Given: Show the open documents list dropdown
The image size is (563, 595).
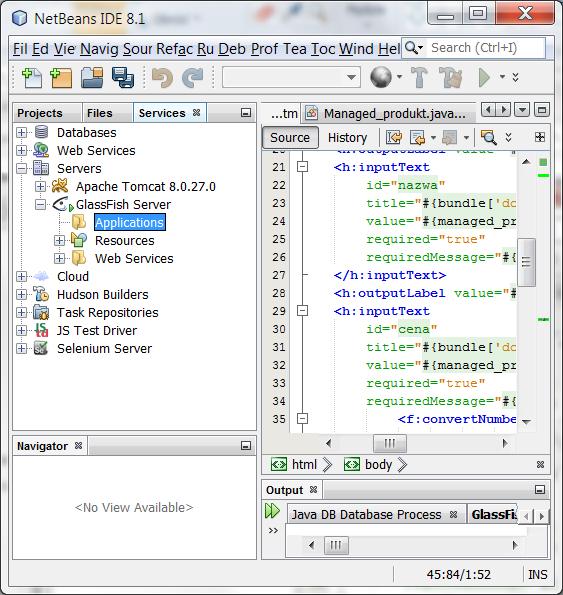Looking at the screenshot, I should click(522, 110).
